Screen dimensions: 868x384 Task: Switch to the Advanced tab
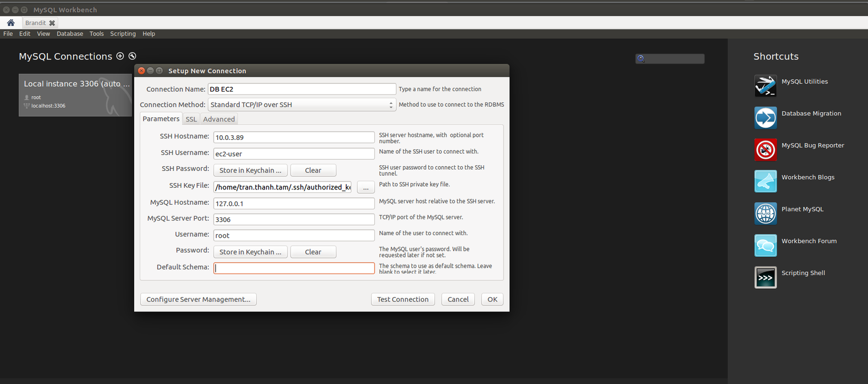219,119
